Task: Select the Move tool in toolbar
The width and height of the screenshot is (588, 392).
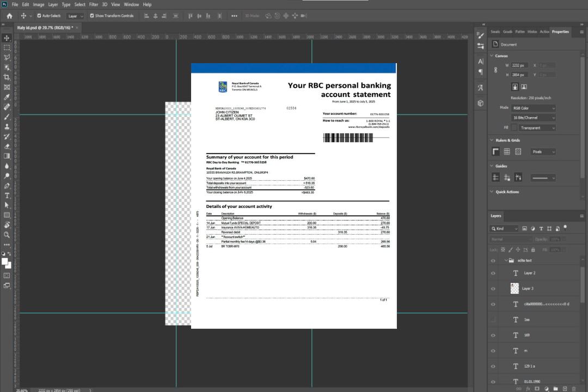Action: point(7,38)
